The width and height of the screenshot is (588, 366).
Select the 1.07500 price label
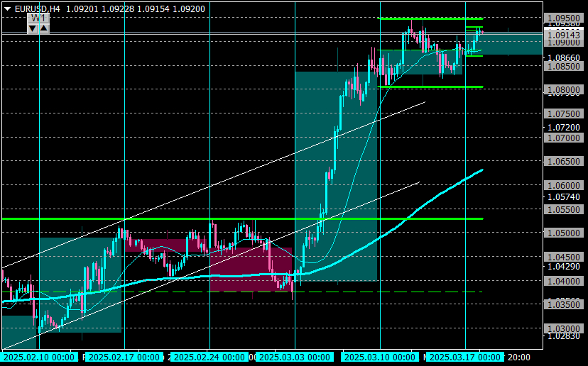point(564,114)
